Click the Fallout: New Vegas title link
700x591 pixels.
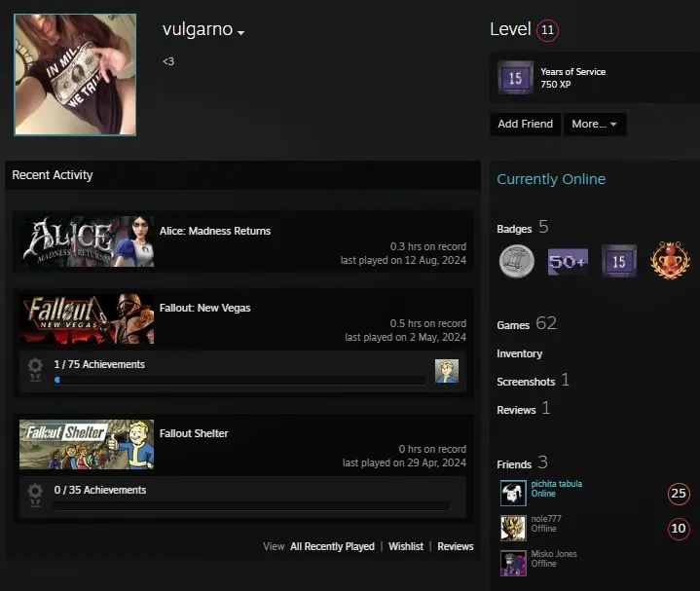(204, 308)
